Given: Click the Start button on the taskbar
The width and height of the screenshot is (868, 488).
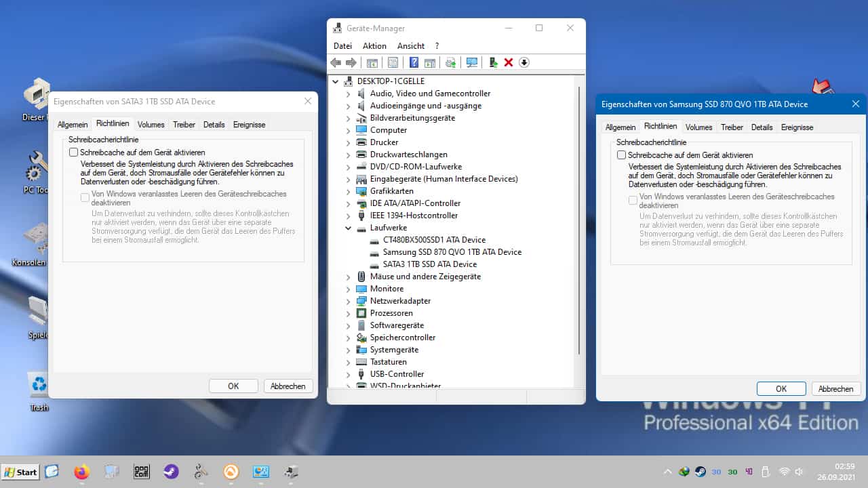Looking at the screenshot, I should click(x=20, y=472).
